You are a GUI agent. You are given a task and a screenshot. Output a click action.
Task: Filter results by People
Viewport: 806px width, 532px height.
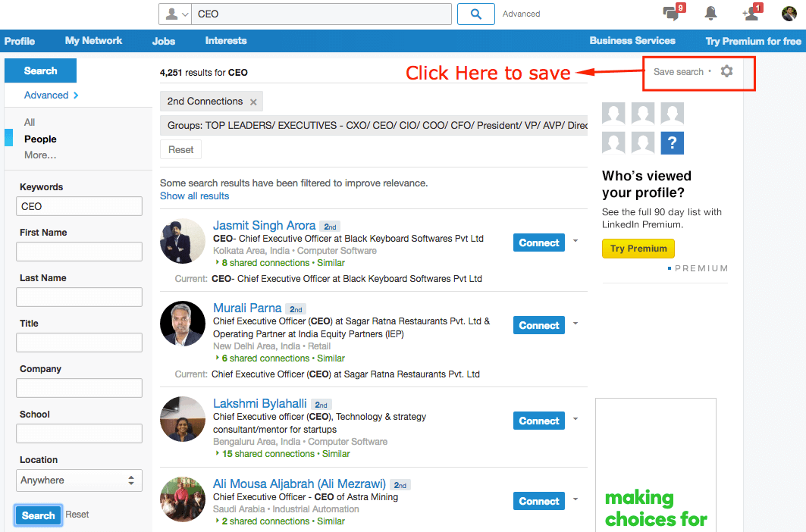click(x=40, y=139)
